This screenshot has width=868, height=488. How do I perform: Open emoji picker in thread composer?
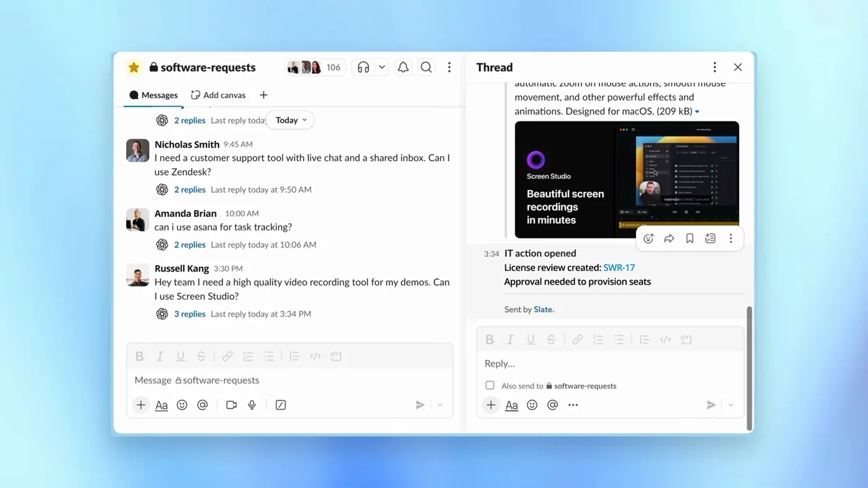[532, 405]
